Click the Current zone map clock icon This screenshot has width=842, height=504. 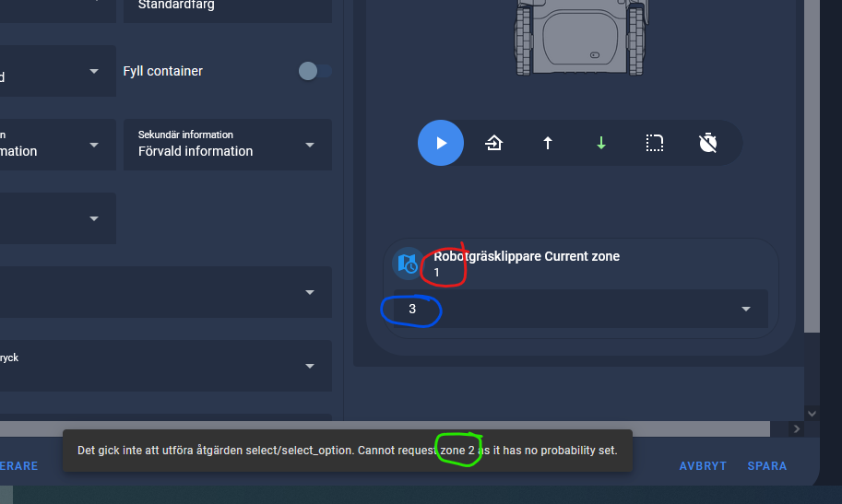tap(409, 263)
